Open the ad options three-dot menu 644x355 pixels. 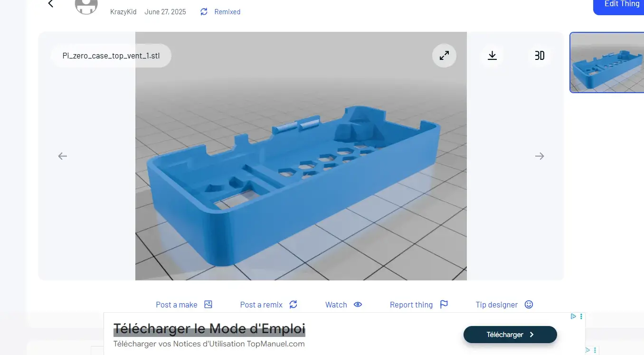[x=581, y=317]
